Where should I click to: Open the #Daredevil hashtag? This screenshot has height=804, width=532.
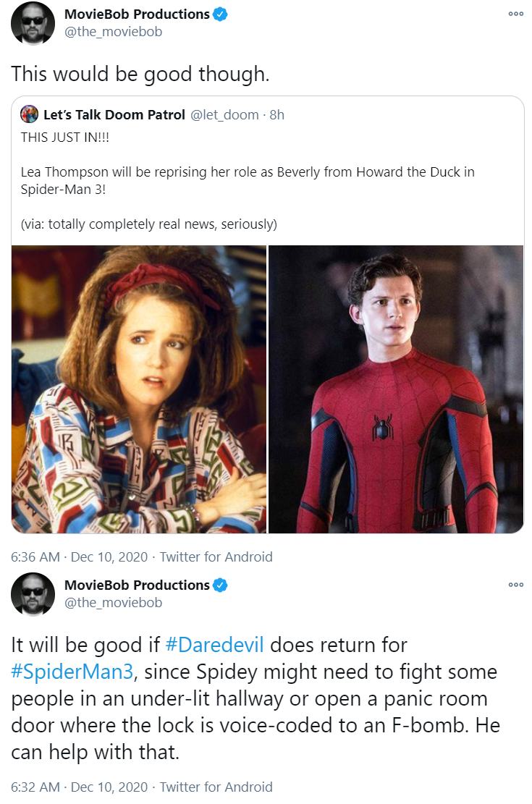coord(214,645)
